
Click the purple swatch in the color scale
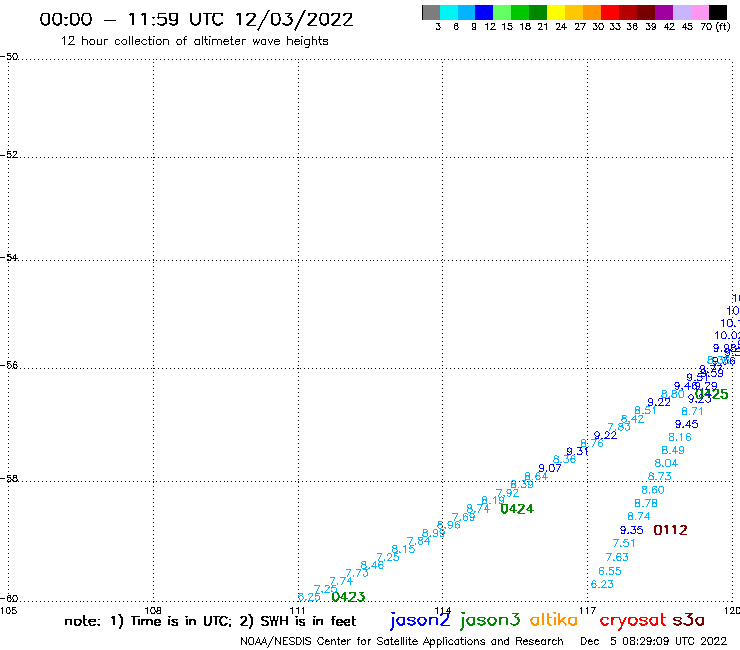tap(664, 12)
